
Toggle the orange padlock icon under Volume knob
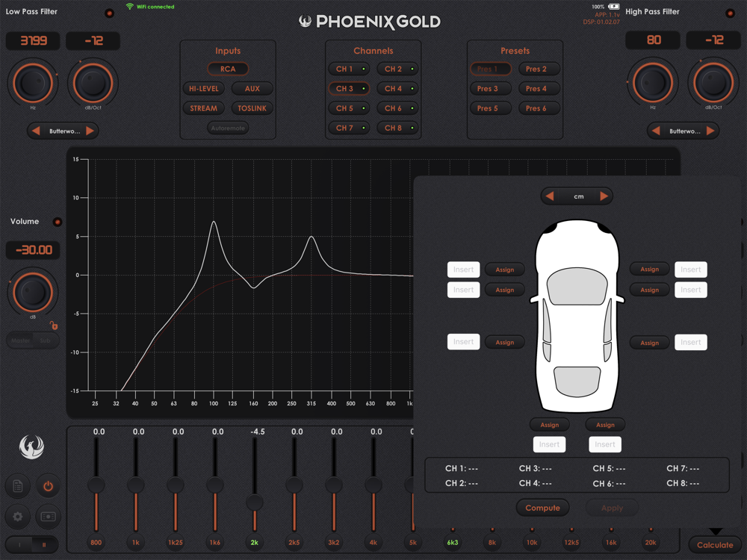[54, 326]
